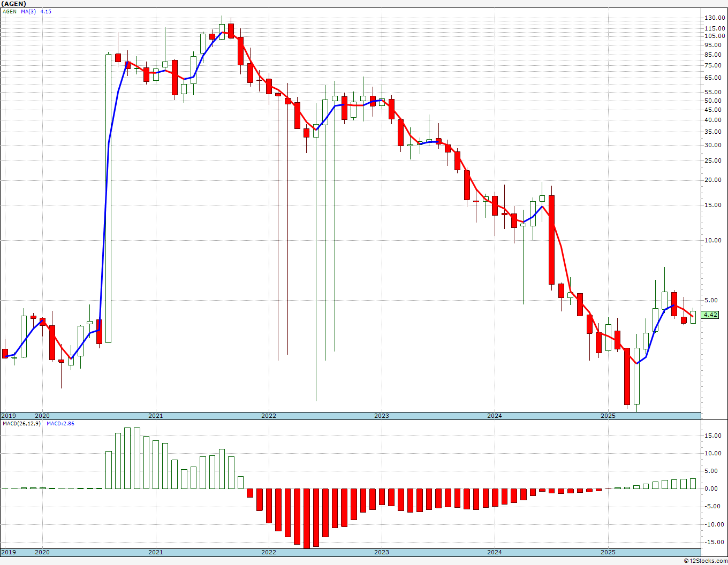Click the (AGEN) chart title
728x565 pixels.
(x=14, y=4)
